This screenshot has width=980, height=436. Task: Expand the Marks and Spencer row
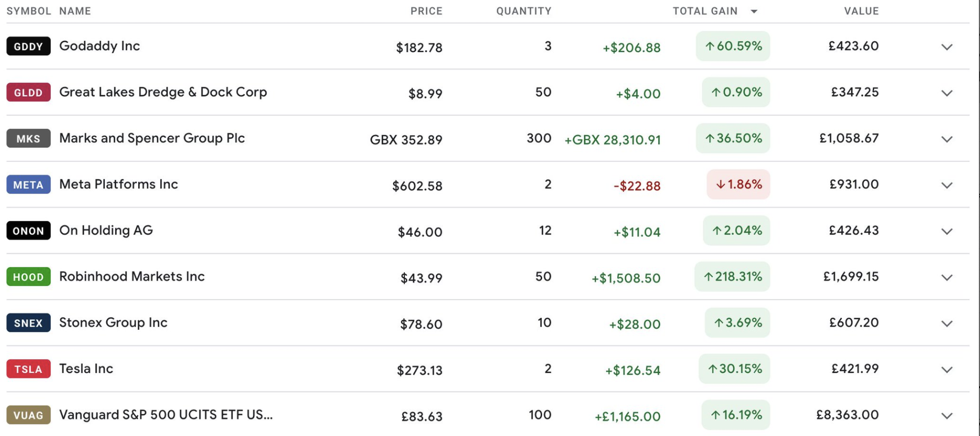tap(946, 139)
